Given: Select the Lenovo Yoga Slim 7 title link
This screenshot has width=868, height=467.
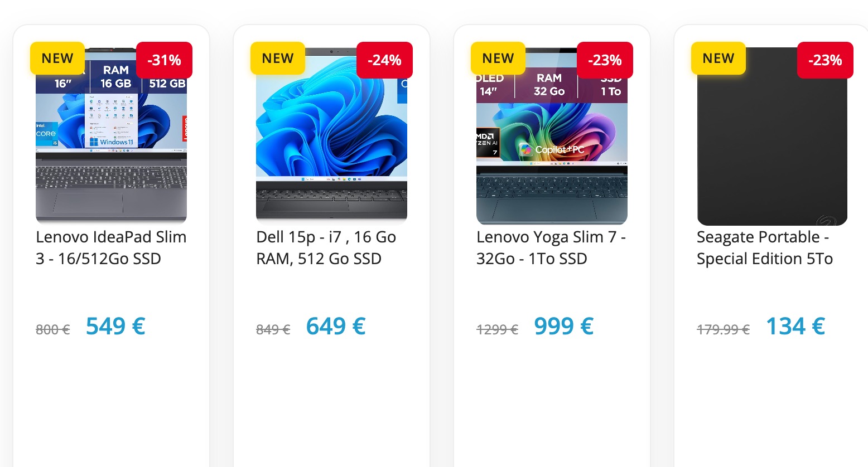Looking at the screenshot, I should 551,247.
